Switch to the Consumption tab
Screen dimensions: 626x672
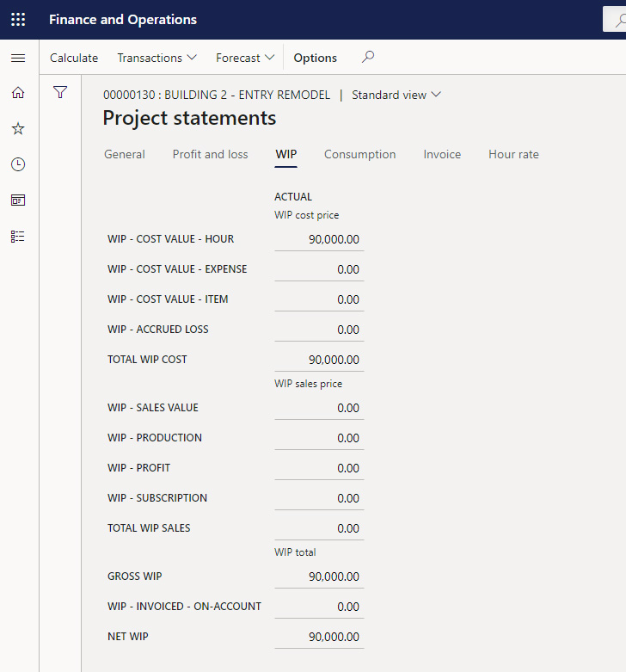click(x=360, y=154)
